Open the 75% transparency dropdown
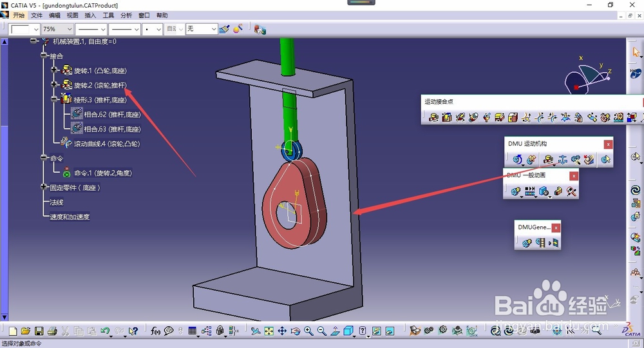 tap(69, 29)
